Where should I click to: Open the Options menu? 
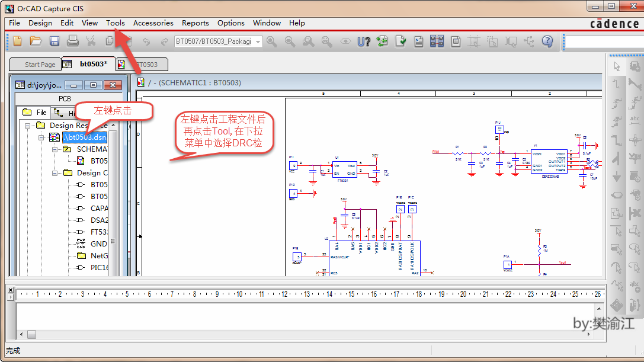[231, 23]
